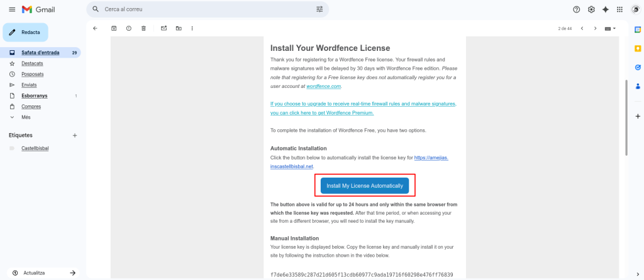Open Google apps grid launcher
Image resolution: width=644 pixels, height=280 pixels.
tap(620, 9)
